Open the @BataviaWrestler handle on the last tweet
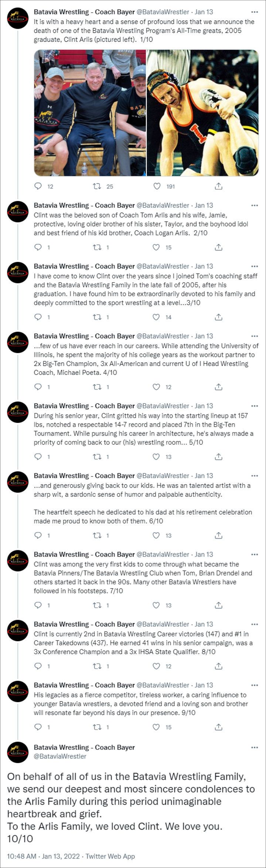 60,756
